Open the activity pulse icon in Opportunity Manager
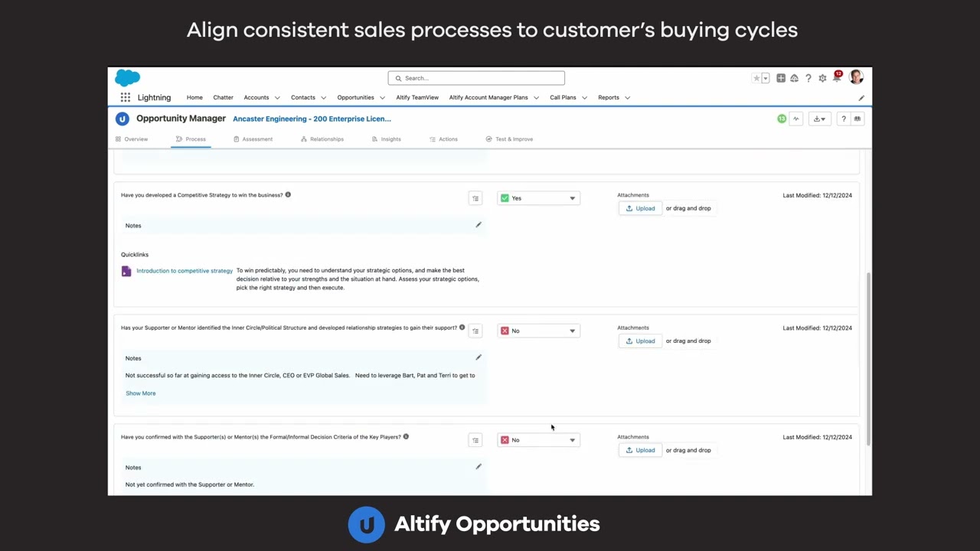Image resolution: width=980 pixels, height=551 pixels. [796, 119]
